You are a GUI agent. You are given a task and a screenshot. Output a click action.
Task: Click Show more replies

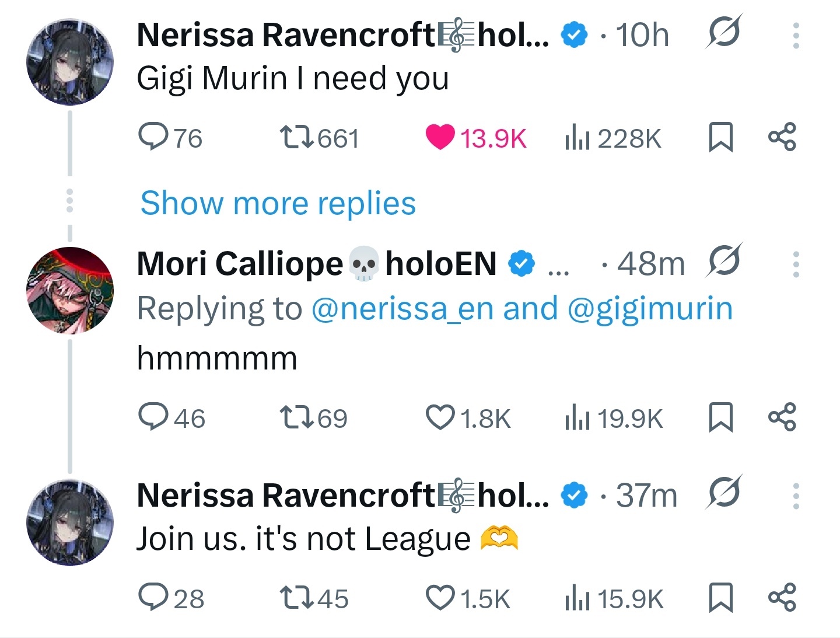coord(278,203)
